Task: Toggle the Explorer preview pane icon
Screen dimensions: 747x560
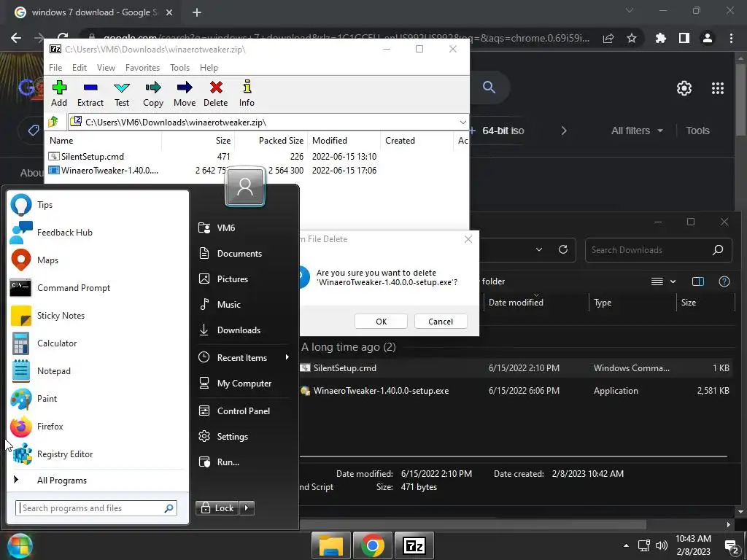Action: pos(698,281)
